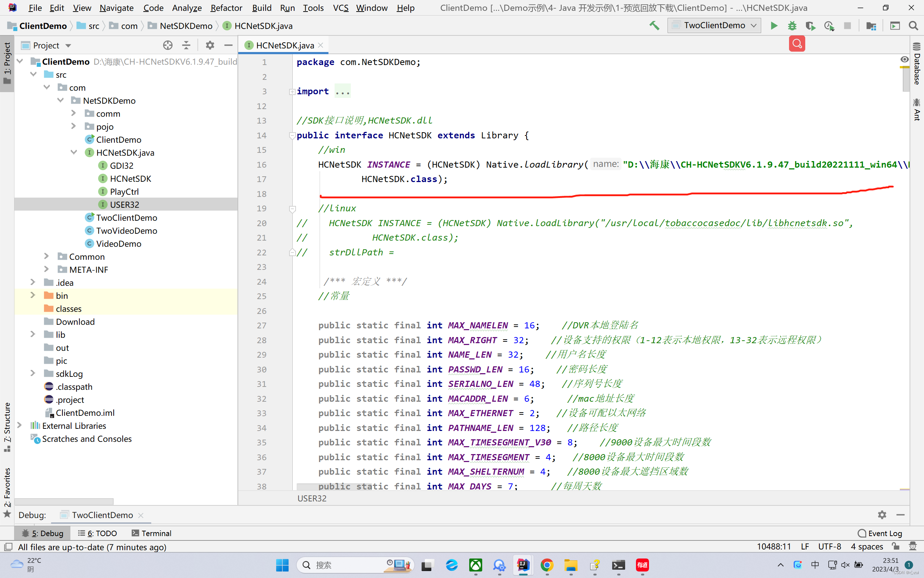
Task: Open the Navigate menu
Action: (x=117, y=8)
